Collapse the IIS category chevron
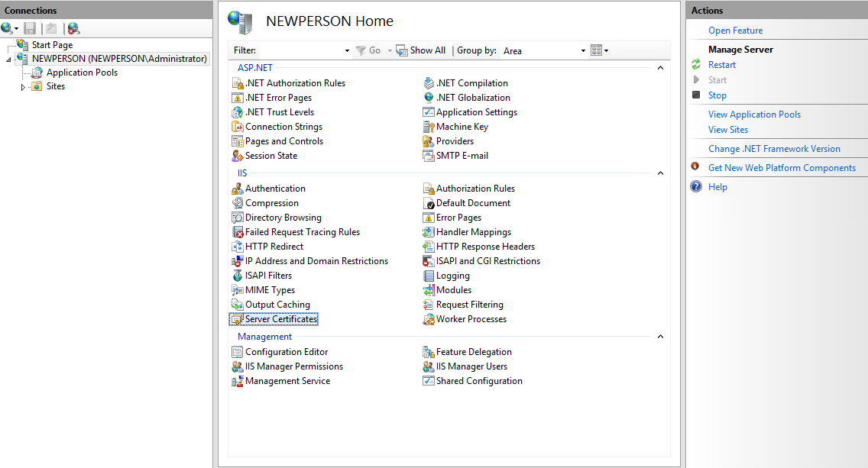The width and height of the screenshot is (868, 468). pos(660,173)
